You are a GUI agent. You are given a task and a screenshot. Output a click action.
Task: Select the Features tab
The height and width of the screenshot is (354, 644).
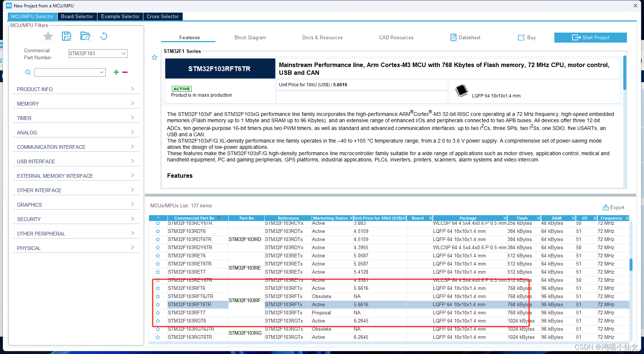point(189,37)
